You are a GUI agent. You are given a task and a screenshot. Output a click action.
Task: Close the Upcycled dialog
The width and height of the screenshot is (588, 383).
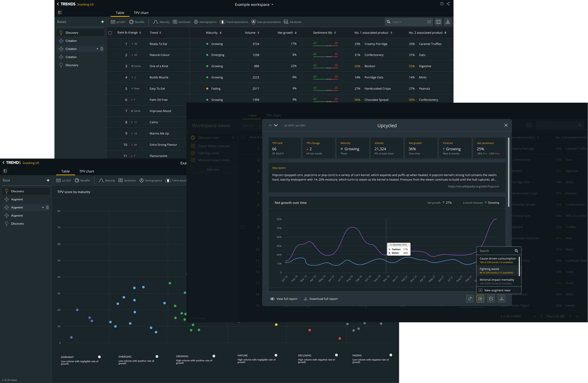point(506,125)
